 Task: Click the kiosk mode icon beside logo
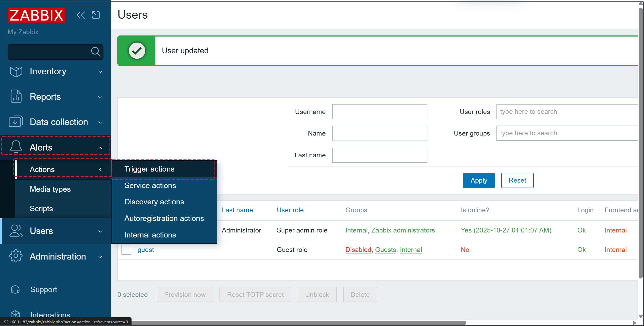pos(96,15)
